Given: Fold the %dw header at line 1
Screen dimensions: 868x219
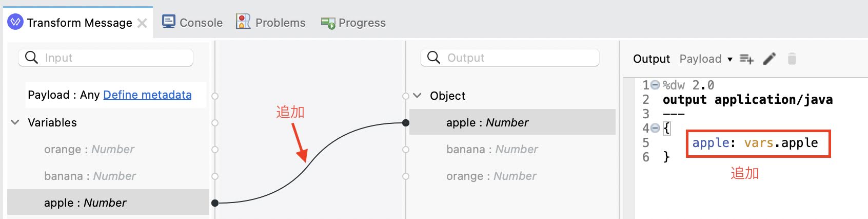Looking at the screenshot, I should coord(655,85).
